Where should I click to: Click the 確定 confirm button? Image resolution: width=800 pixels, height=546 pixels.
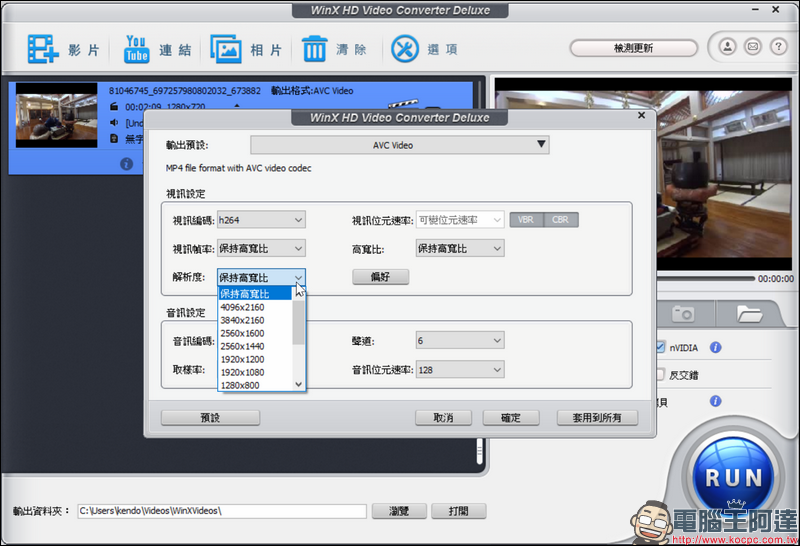click(511, 417)
